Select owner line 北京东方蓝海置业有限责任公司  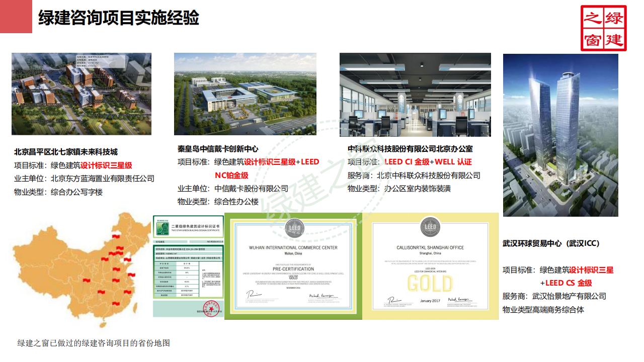coord(103,178)
